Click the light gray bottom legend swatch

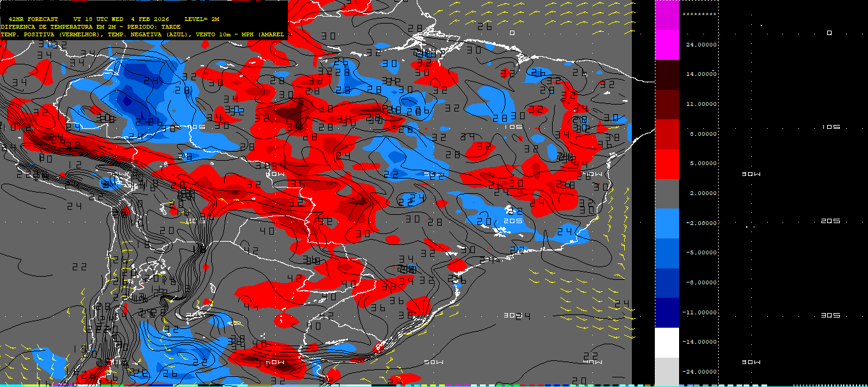pyautogui.click(x=667, y=371)
